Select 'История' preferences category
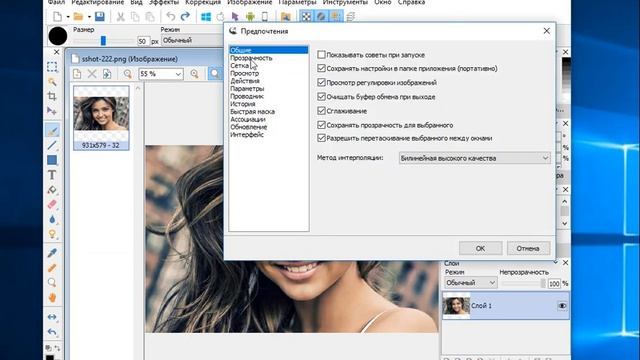The image size is (640, 360). point(242,104)
